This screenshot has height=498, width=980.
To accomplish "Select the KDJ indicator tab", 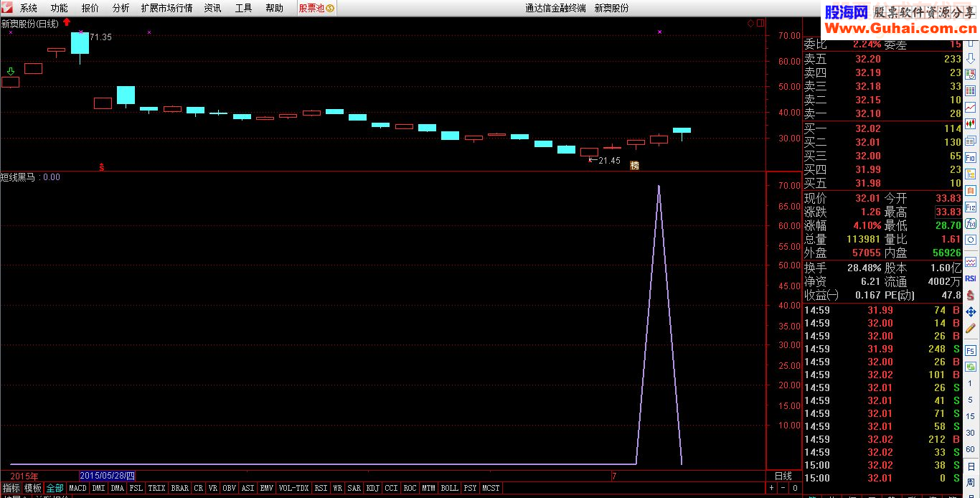I will click(373, 488).
